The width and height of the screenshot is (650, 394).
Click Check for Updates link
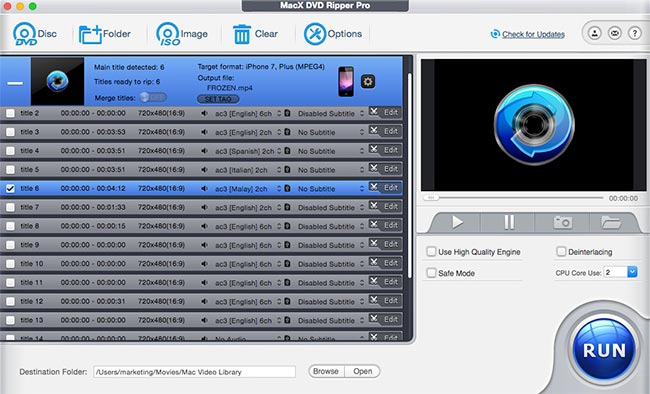tap(533, 34)
